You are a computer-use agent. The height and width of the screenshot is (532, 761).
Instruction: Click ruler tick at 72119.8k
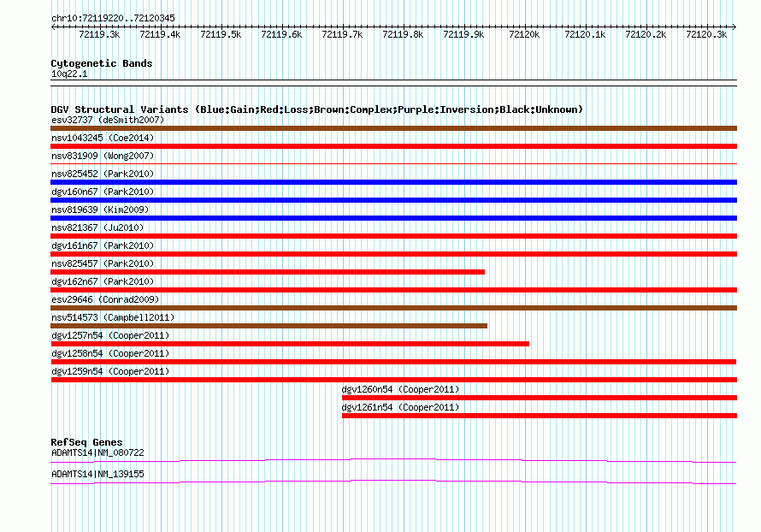click(x=404, y=27)
